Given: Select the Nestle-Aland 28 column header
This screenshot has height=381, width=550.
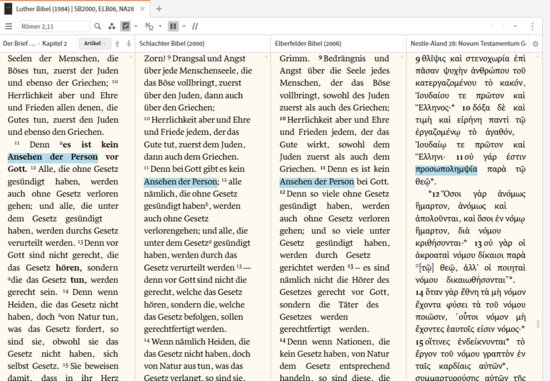Looking at the screenshot, I should coord(468,44).
